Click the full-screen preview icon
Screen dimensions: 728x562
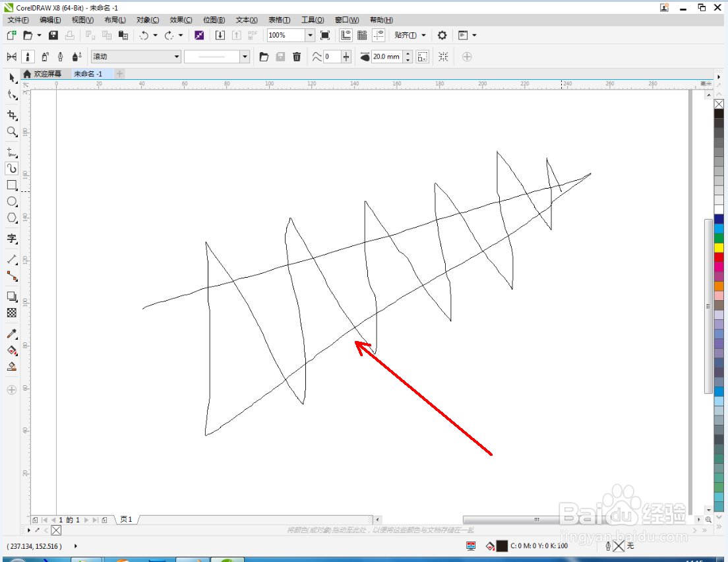click(325, 36)
